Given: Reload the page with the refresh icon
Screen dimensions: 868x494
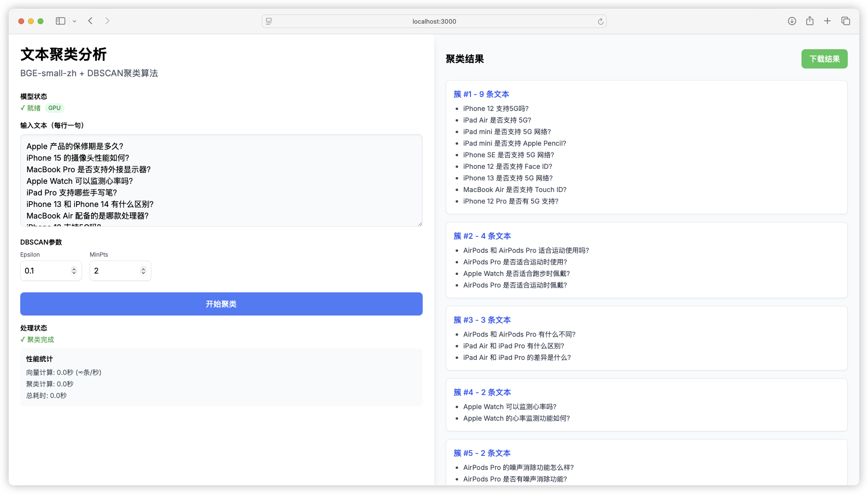Looking at the screenshot, I should pyautogui.click(x=601, y=21).
